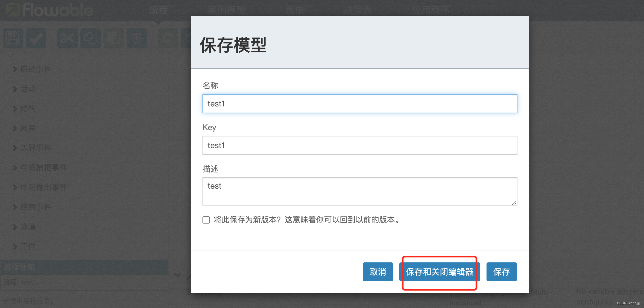644x308 pixels.
Task: Select the 流程: test1 navigation row
Action: pyautogui.click(x=84, y=282)
